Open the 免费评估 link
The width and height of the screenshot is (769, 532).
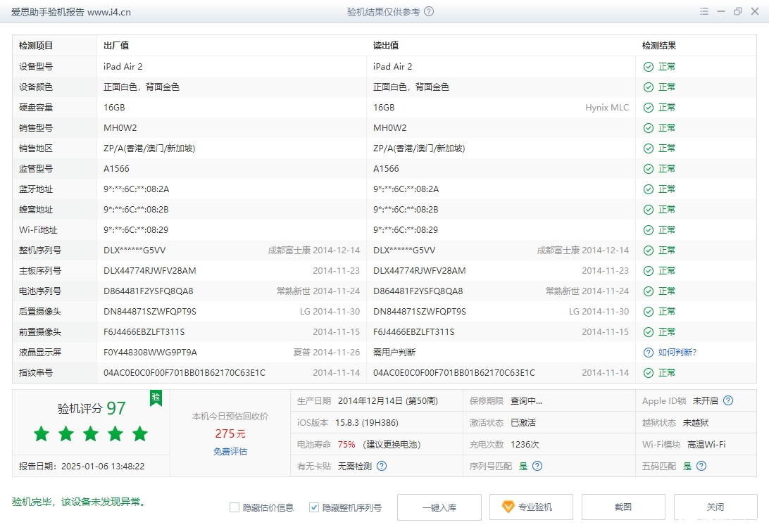pyautogui.click(x=230, y=451)
